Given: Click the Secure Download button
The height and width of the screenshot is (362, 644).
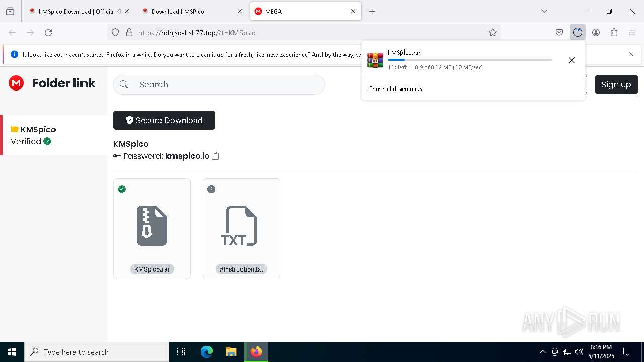Looking at the screenshot, I should tap(164, 120).
